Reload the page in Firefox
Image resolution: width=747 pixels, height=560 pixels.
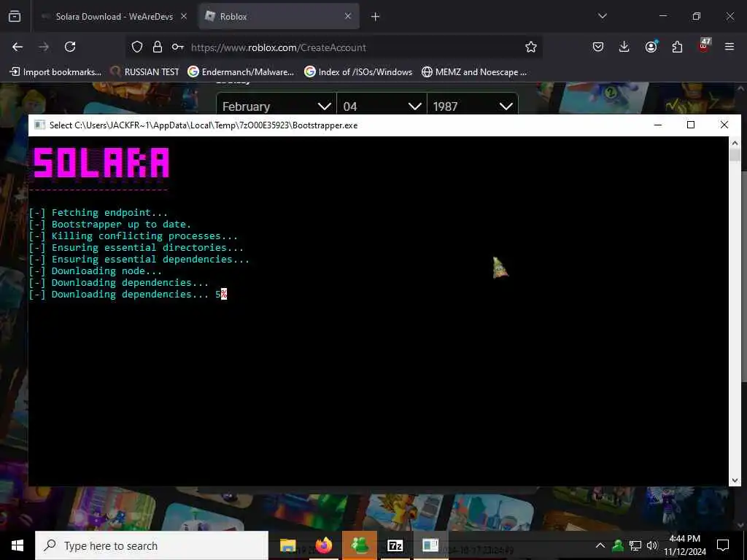70,47
